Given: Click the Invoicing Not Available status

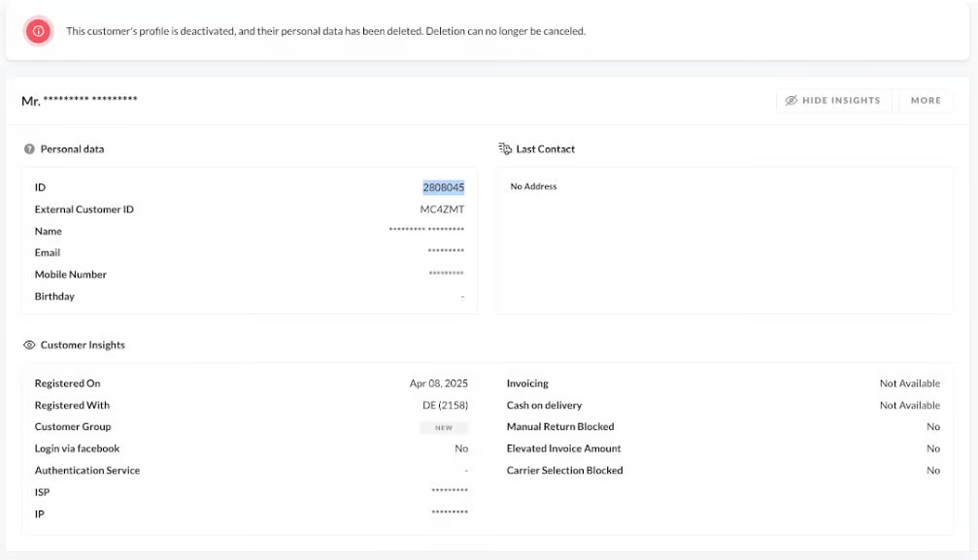Looking at the screenshot, I should tap(909, 383).
